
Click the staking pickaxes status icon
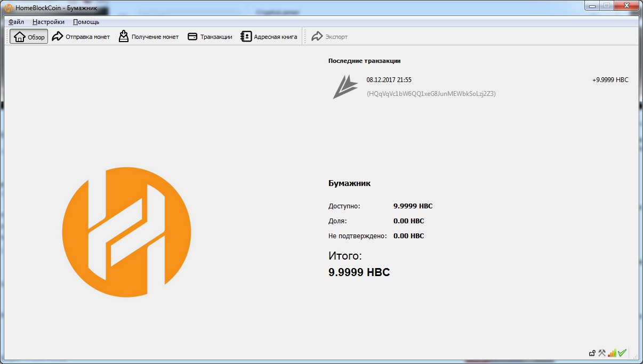click(602, 353)
